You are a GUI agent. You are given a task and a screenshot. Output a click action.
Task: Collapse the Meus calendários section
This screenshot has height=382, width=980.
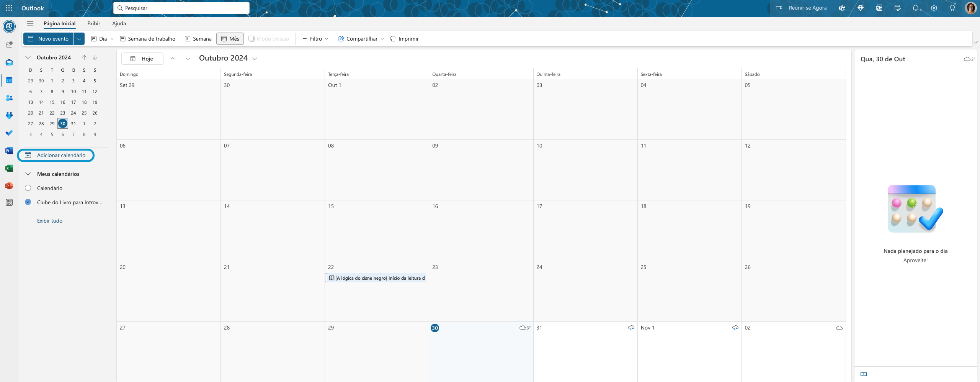28,174
